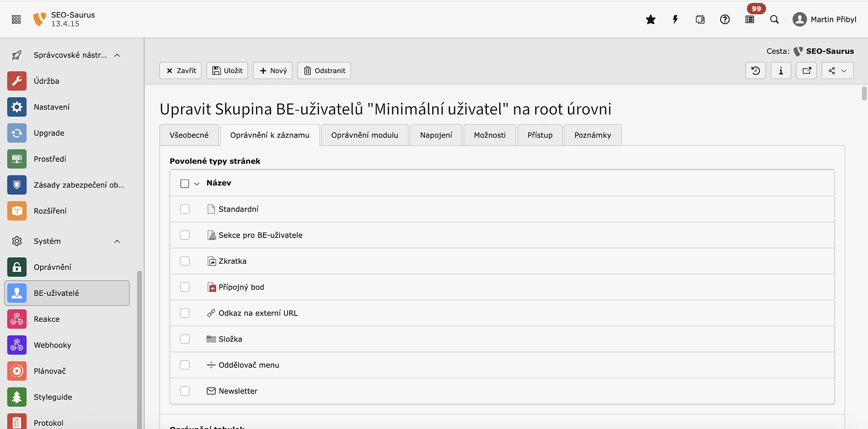868x429 pixels.
Task: Click the record information 'i' button
Action: tap(781, 71)
